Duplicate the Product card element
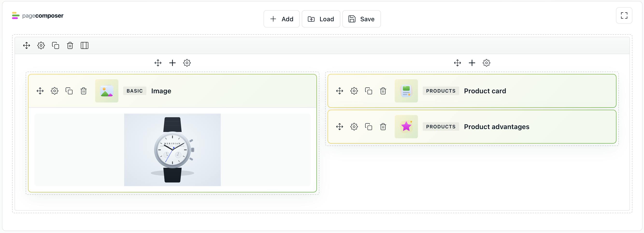Screen dimensions: 644x233 point(368,91)
